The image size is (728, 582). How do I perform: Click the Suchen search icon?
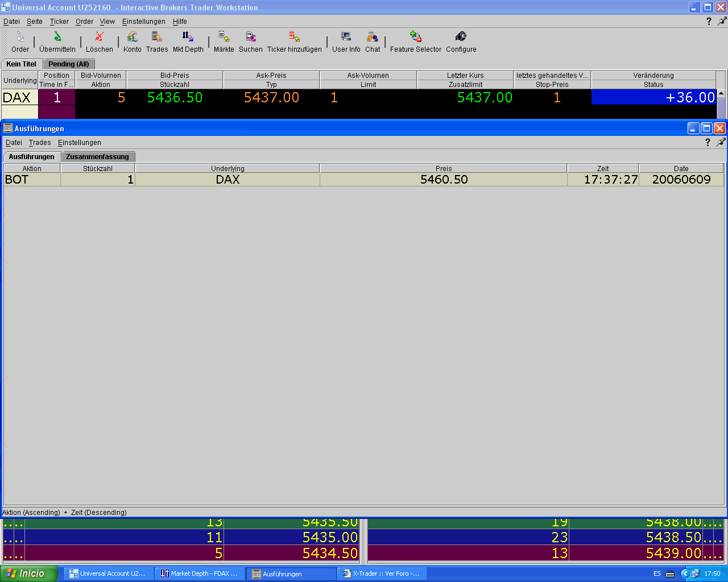coord(251,42)
